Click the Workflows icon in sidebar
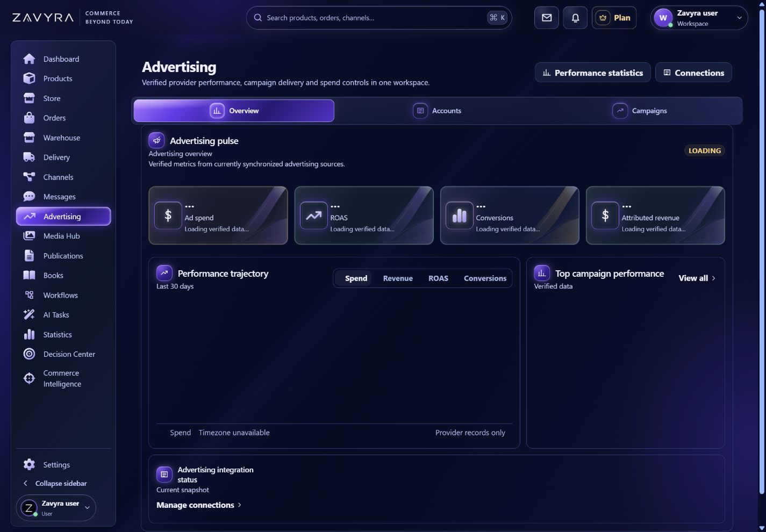This screenshot has height=532, width=766. [x=30, y=295]
